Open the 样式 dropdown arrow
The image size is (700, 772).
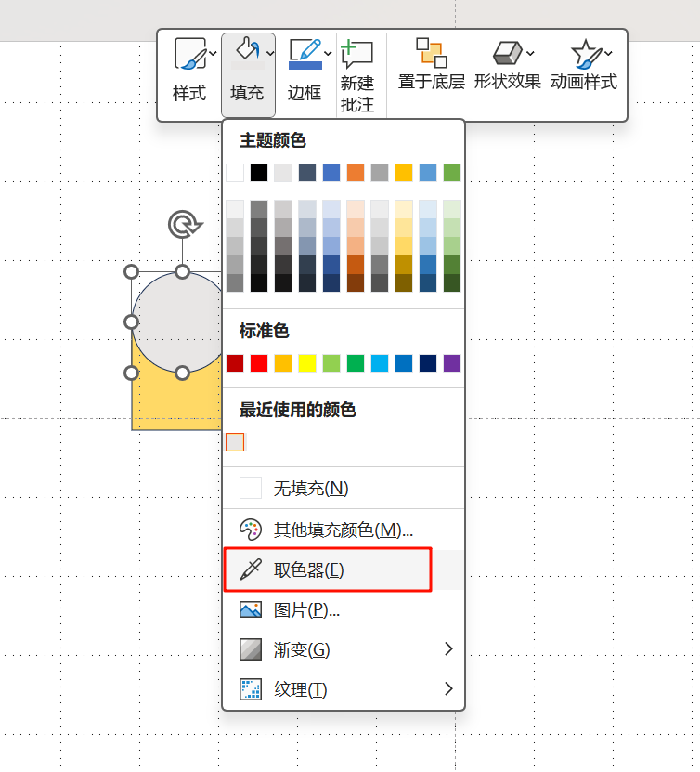click(x=214, y=54)
